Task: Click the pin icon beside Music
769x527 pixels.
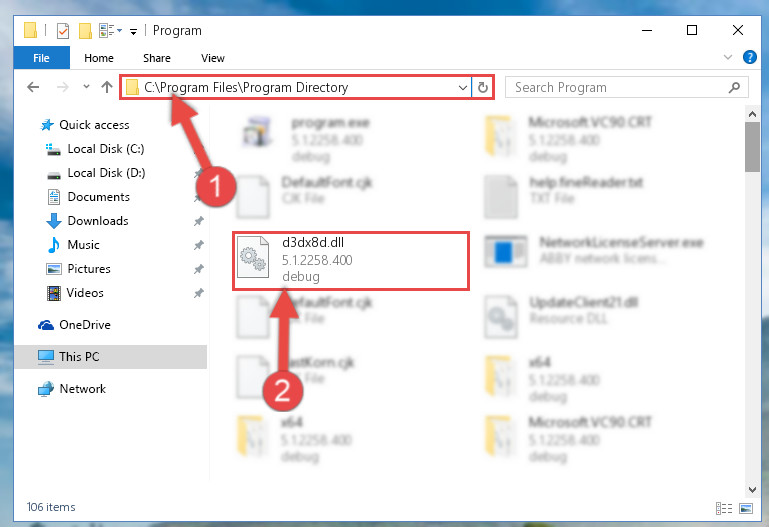Action: pyautogui.click(x=198, y=245)
